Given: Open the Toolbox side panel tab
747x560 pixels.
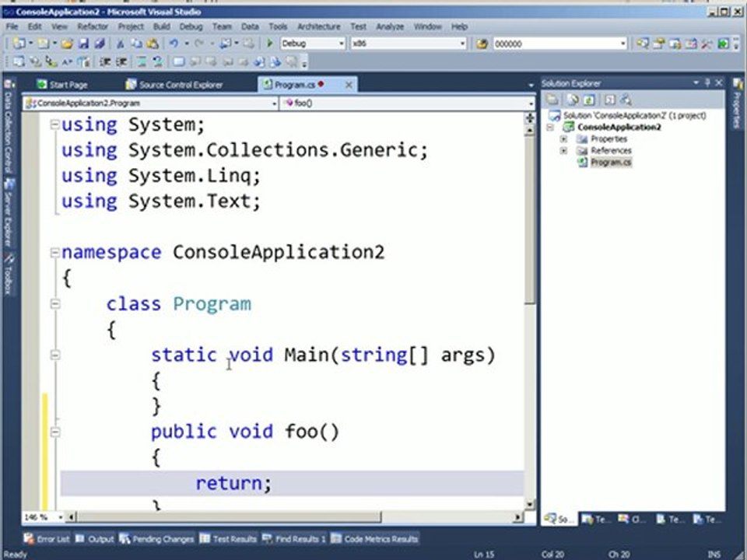Looking at the screenshot, I should coord(8,274).
